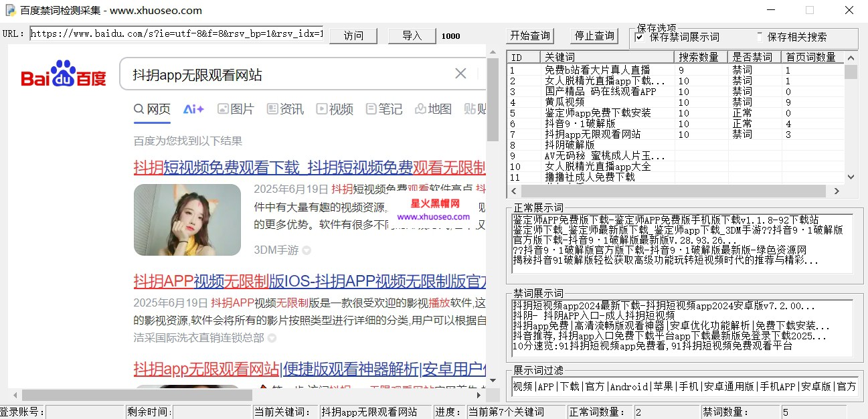The height and width of the screenshot is (419, 868).
Task: Select the 抖阴破解版 row
Action: tap(675, 145)
